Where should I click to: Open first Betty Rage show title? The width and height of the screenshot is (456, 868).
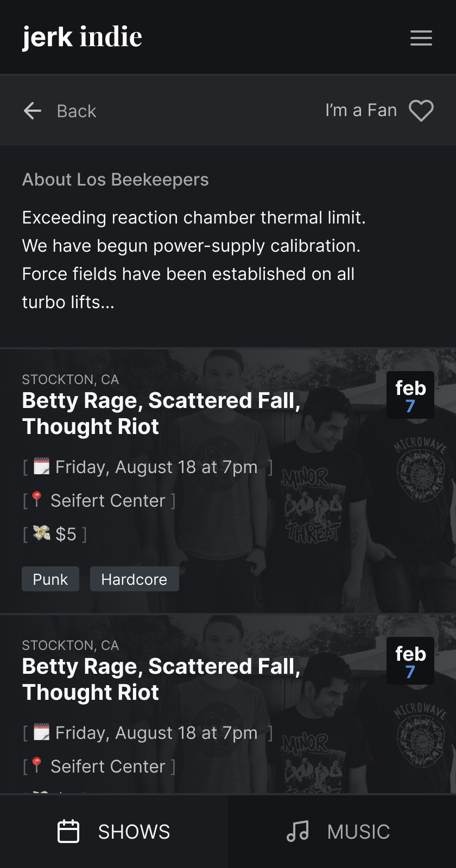click(161, 413)
